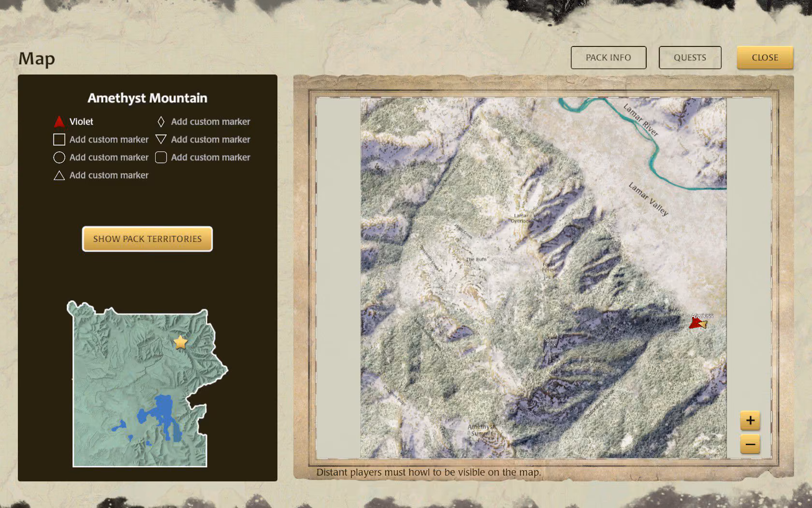Click the "Lamar River" map label
This screenshot has width=812, height=508.
pyautogui.click(x=641, y=120)
